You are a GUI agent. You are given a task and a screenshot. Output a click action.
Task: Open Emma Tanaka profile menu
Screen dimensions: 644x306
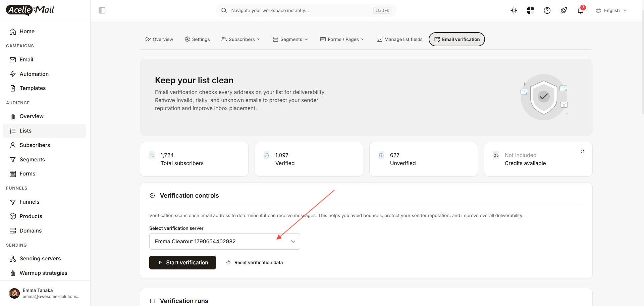(45, 293)
